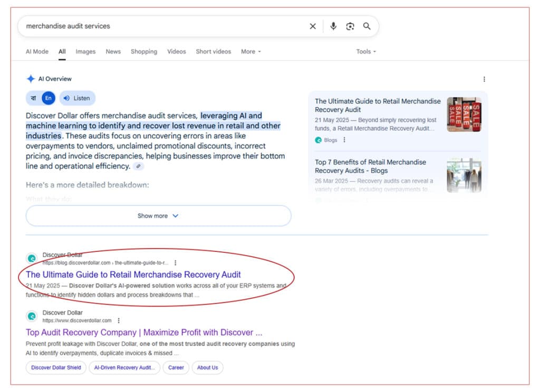Open the share icon after AI summary text
The image size is (540, 392).
(x=138, y=166)
